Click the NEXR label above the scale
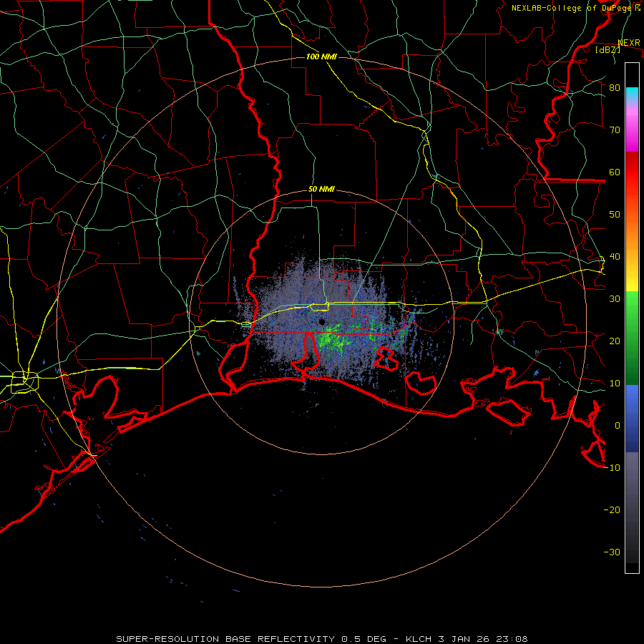The height and width of the screenshot is (644, 644). [629, 43]
